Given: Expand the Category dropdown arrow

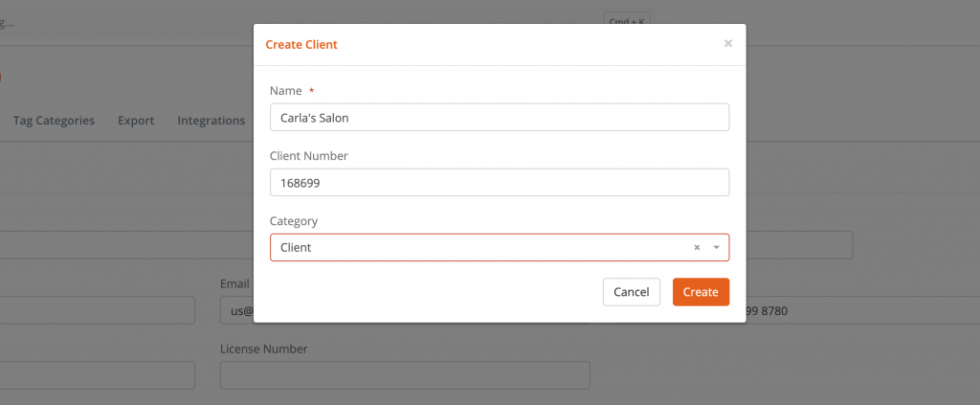Looking at the screenshot, I should 716,247.
